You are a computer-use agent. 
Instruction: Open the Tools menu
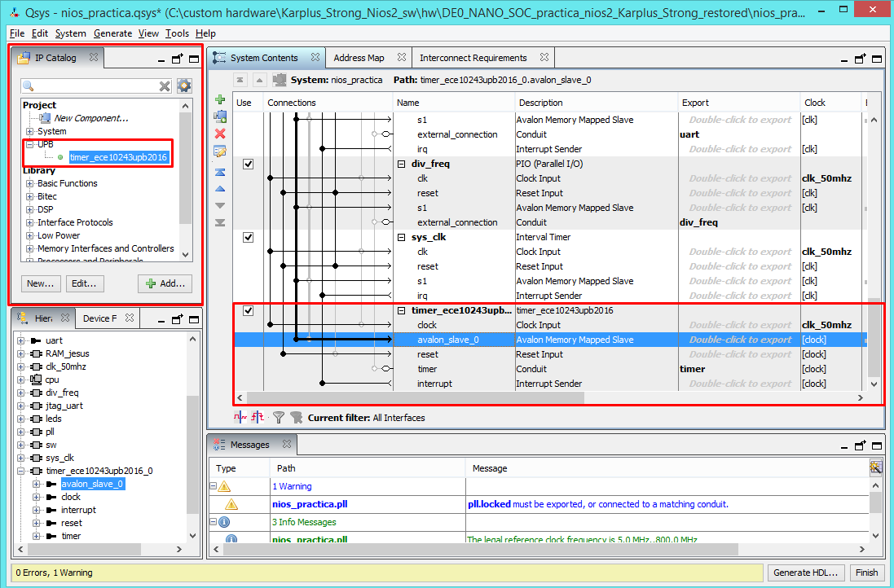pos(177,33)
